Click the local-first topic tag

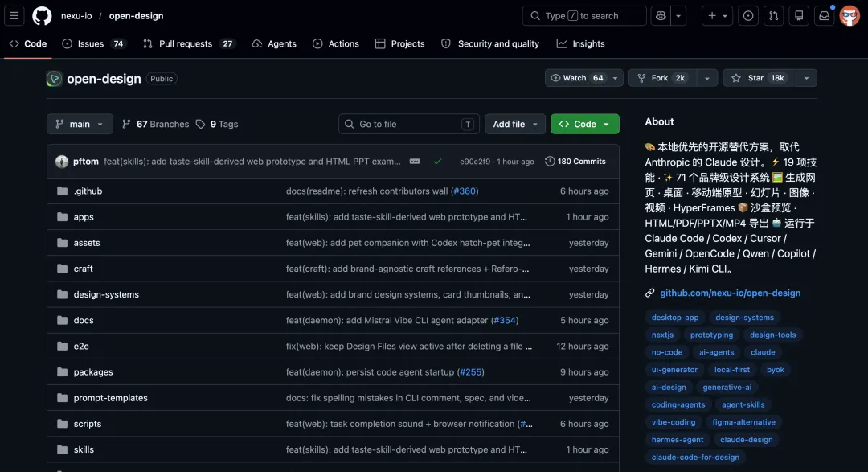pos(732,370)
